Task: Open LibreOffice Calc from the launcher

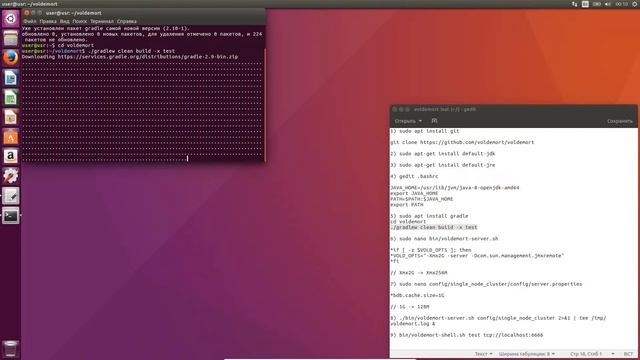Action: [11, 98]
